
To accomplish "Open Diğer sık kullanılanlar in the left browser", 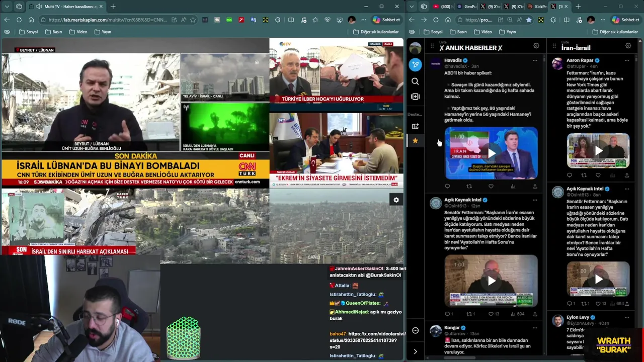I will coord(376,32).
